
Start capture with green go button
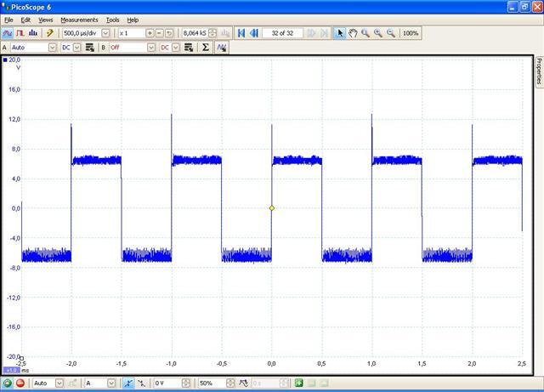(7, 383)
